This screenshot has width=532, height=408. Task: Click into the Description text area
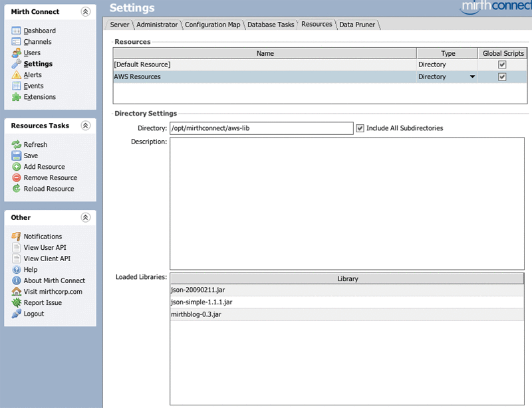(347, 203)
